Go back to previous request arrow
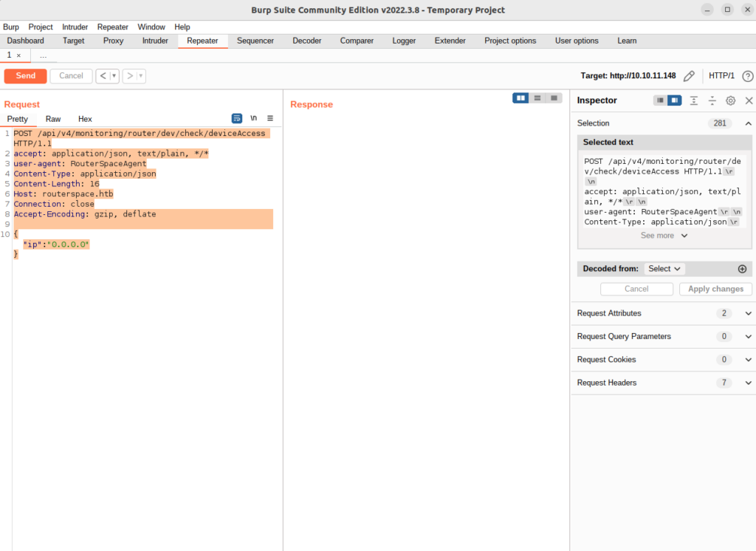This screenshot has width=756, height=551. (103, 76)
